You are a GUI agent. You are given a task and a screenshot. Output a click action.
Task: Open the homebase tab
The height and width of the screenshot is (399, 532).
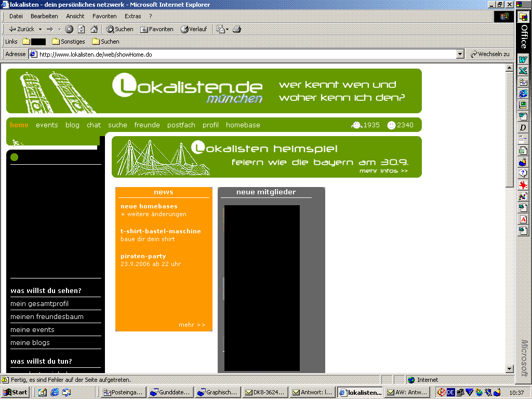coord(243,125)
